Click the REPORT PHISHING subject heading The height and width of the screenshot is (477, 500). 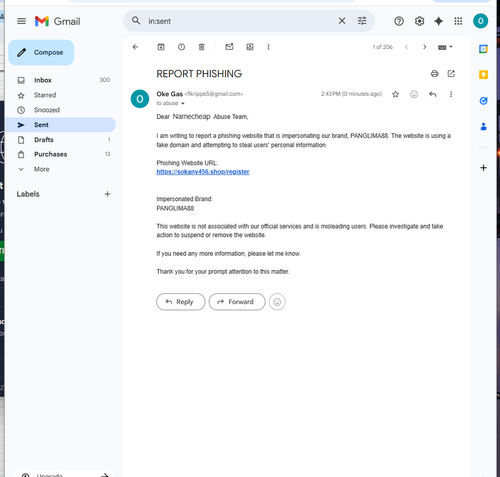click(x=199, y=74)
